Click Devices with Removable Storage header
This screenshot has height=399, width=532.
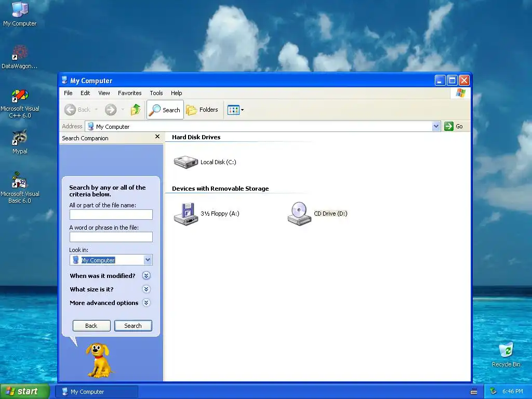click(x=220, y=189)
